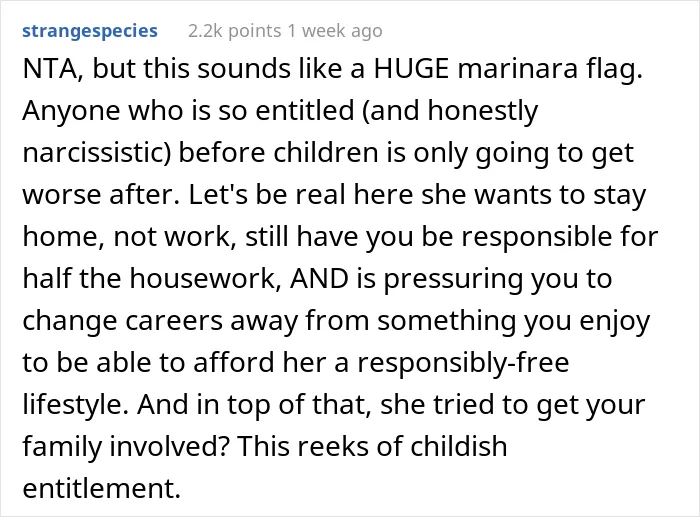
Task: Click the hyphenated word responsibly-free
Action: pos(462,364)
